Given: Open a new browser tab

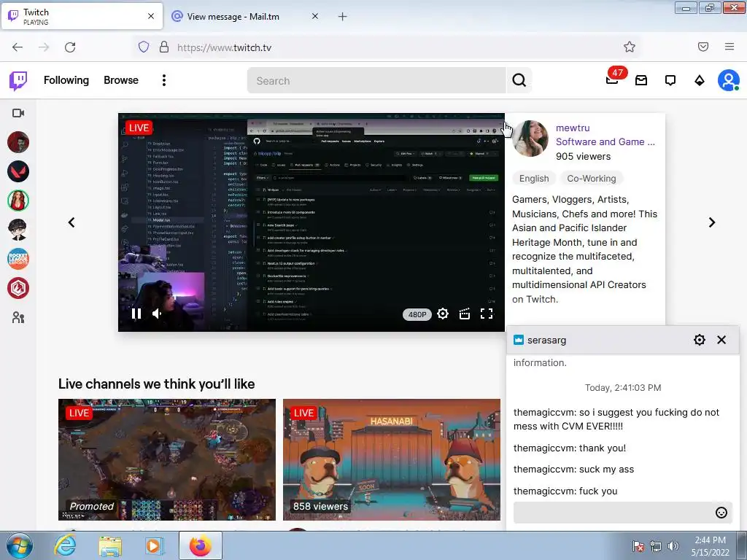Looking at the screenshot, I should click(342, 17).
